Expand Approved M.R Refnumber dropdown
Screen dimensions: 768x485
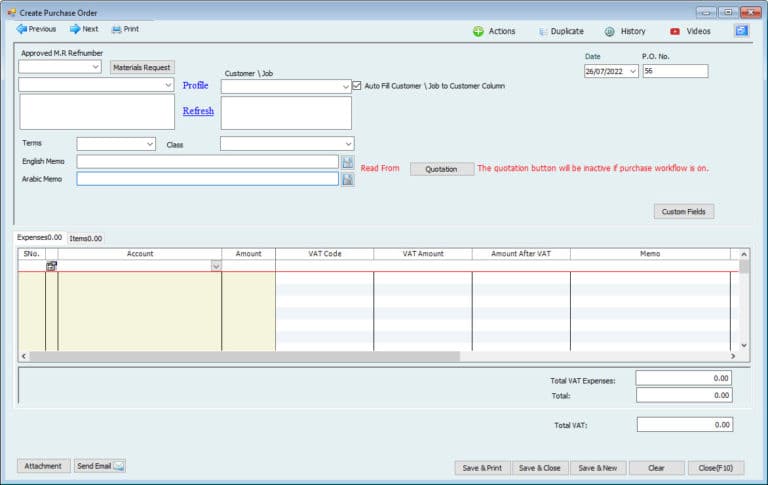[96, 67]
